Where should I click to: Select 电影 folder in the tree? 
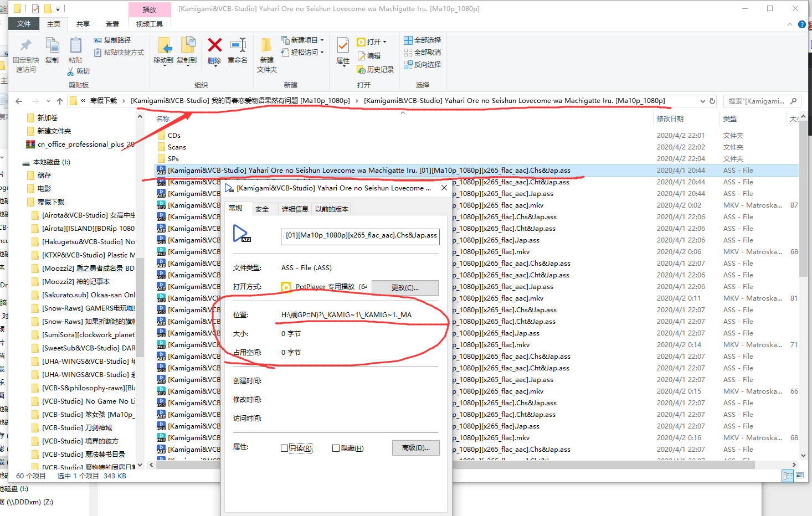[44, 189]
